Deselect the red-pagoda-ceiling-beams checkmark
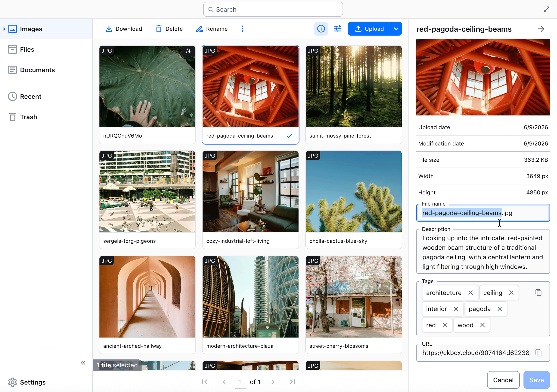 pos(289,136)
